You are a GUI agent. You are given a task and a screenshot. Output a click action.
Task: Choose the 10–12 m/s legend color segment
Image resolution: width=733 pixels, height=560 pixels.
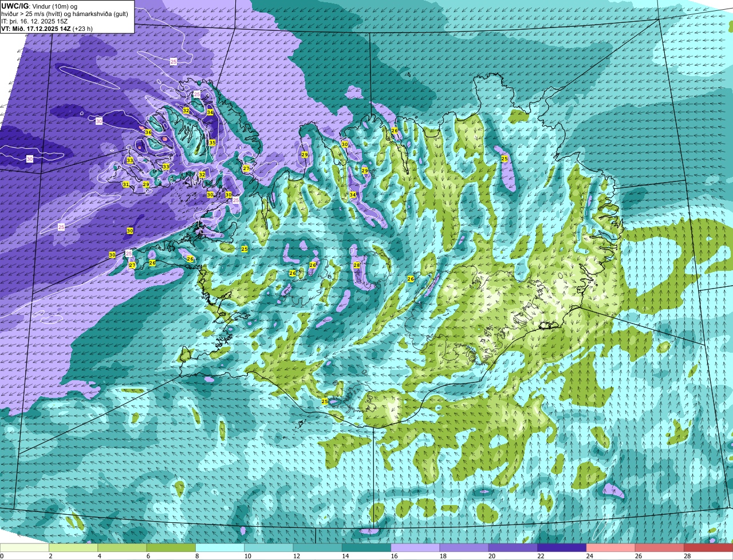269,547
